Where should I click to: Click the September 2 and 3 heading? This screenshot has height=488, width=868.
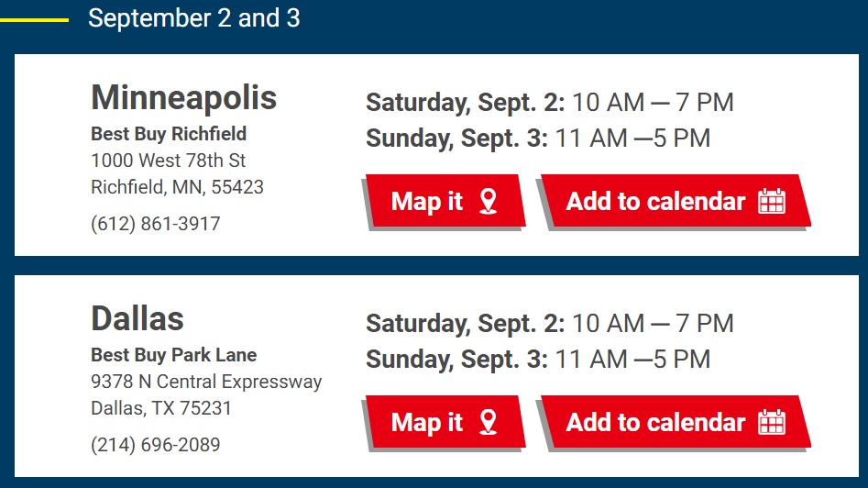pos(194,18)
